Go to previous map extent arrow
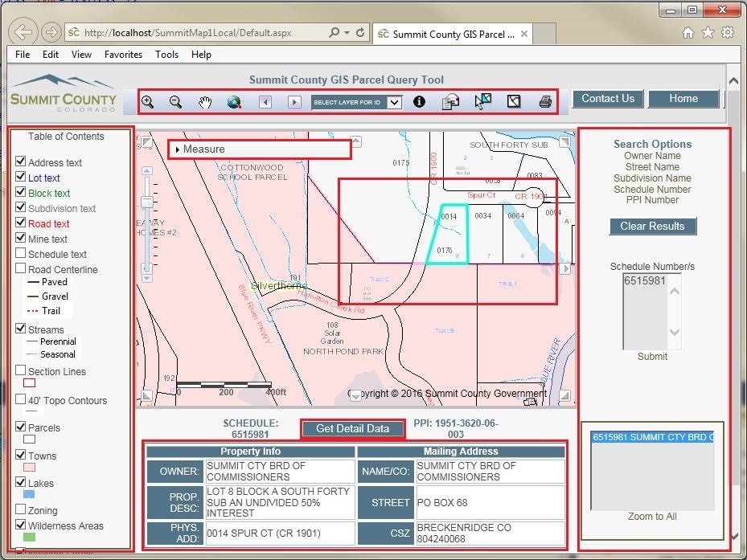This screenshot has height=560, width=747. coord(265,102)
